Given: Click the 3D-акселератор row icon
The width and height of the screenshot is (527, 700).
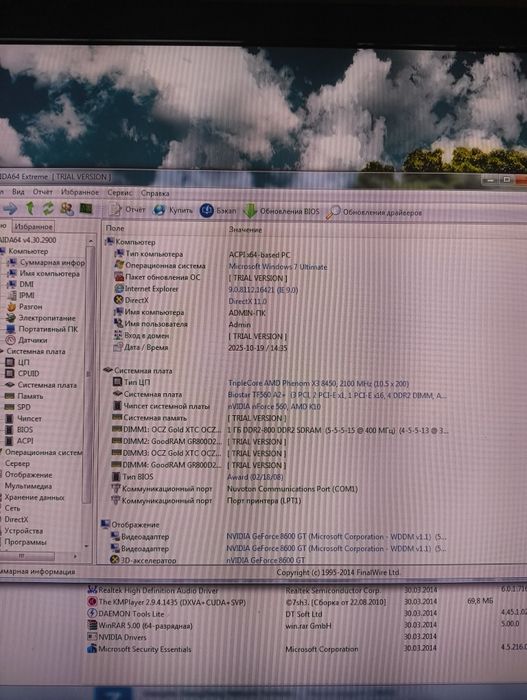Looking at the screenshot, I should [x=114, y=559].
